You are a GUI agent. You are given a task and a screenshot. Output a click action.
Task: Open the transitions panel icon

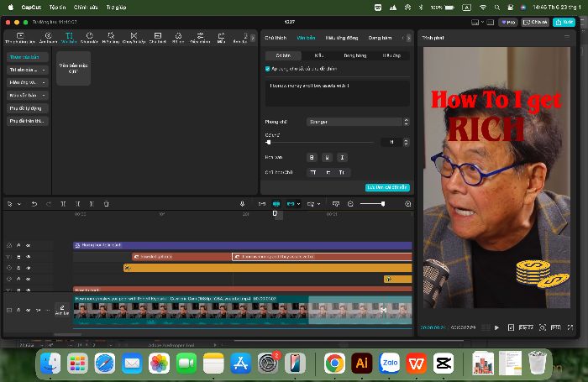pyautogui.click(x=134, y=37)
